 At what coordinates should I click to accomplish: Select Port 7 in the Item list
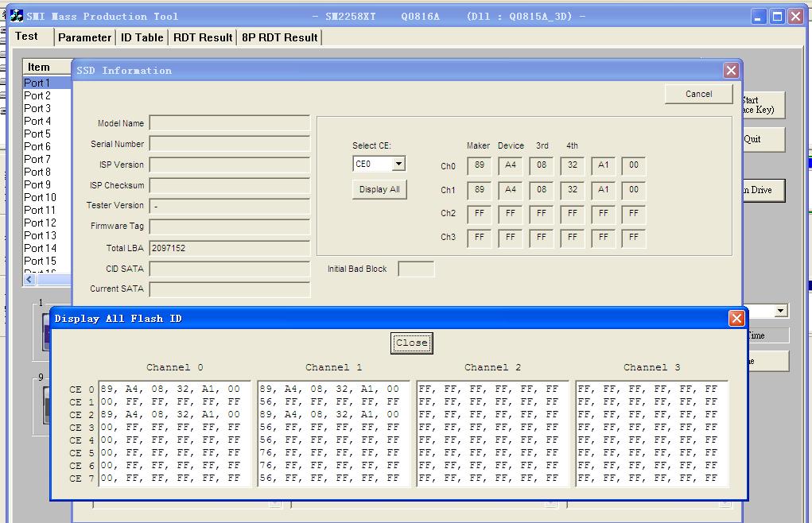[x=47, y=159]
